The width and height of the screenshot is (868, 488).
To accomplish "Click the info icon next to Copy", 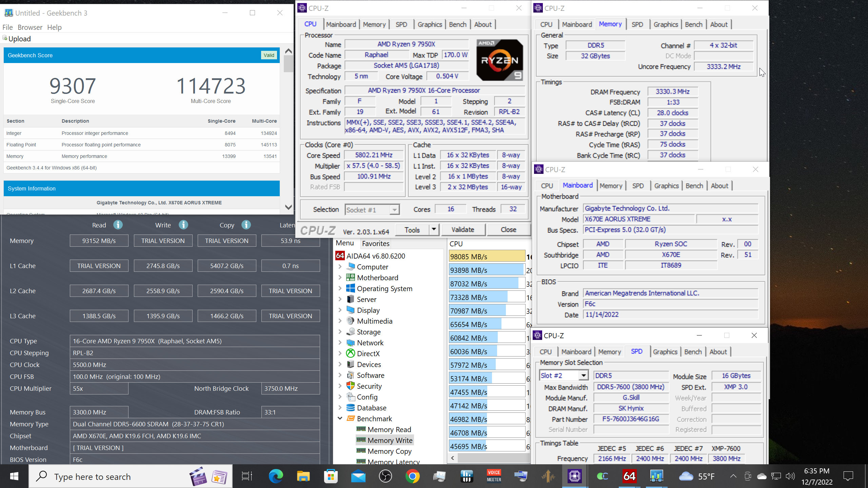I will [246, 225].
